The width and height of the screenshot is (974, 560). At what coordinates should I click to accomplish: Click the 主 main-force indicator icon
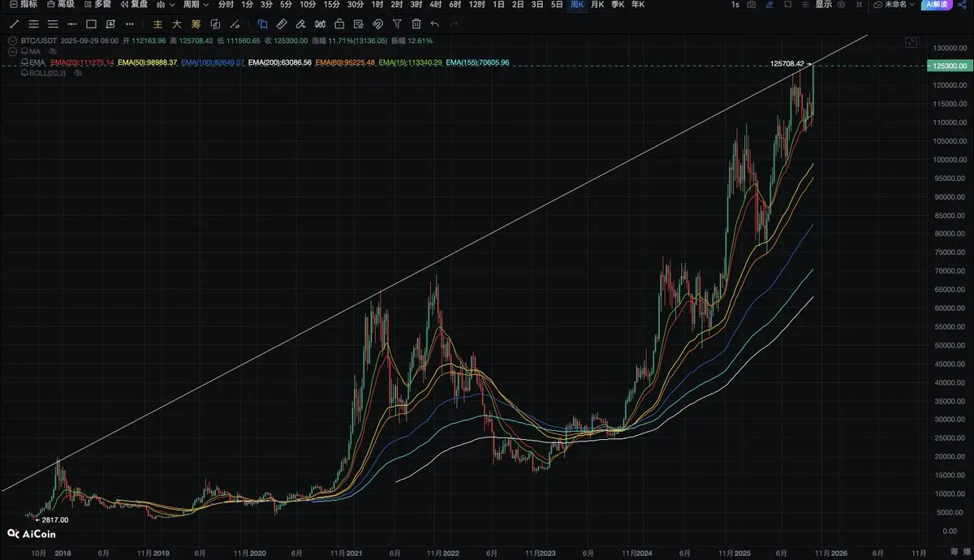[157, 24]
